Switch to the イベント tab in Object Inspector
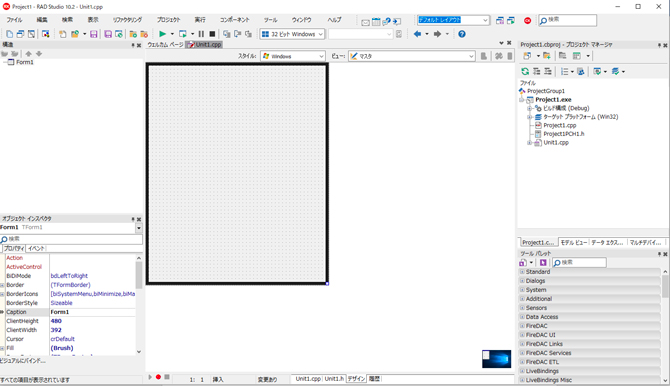This screenshot has height=386, width=670. coord(36,248)
